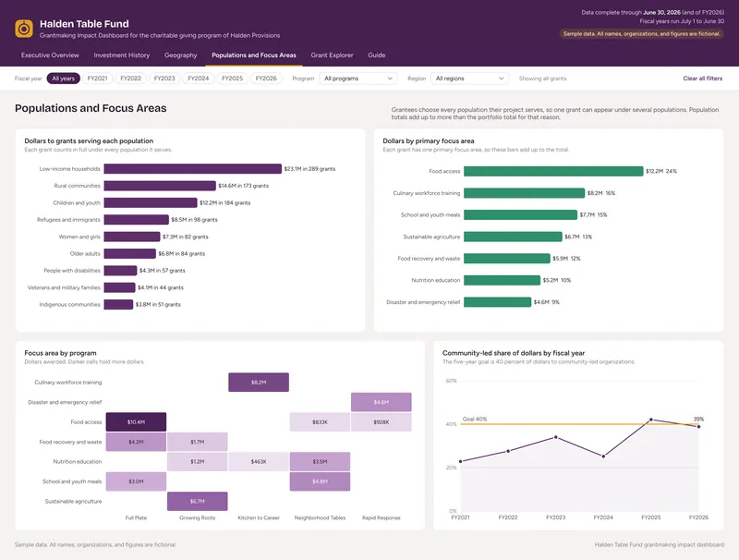Click the 'Showing all grants' status text
The width and height of the screenshot is (739, 560).
(542, 79)
